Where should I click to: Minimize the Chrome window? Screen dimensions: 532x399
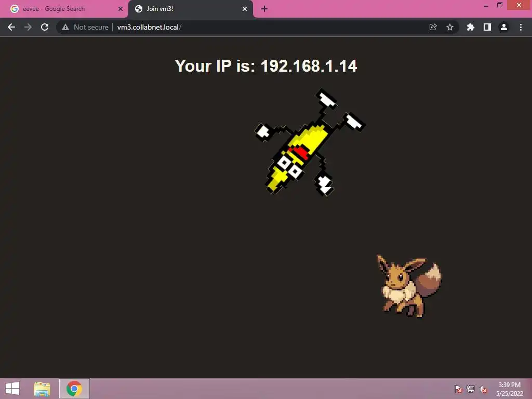coord(486,5)
